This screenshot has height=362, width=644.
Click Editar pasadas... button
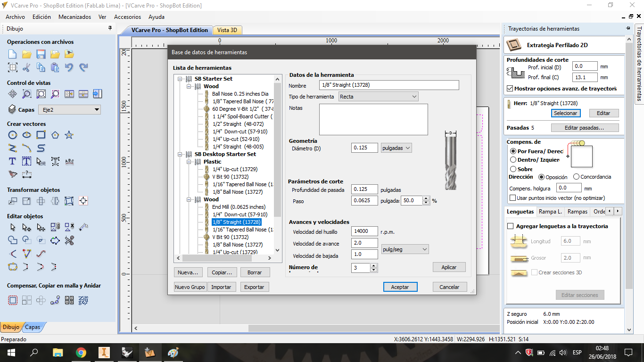pos(585,128)
